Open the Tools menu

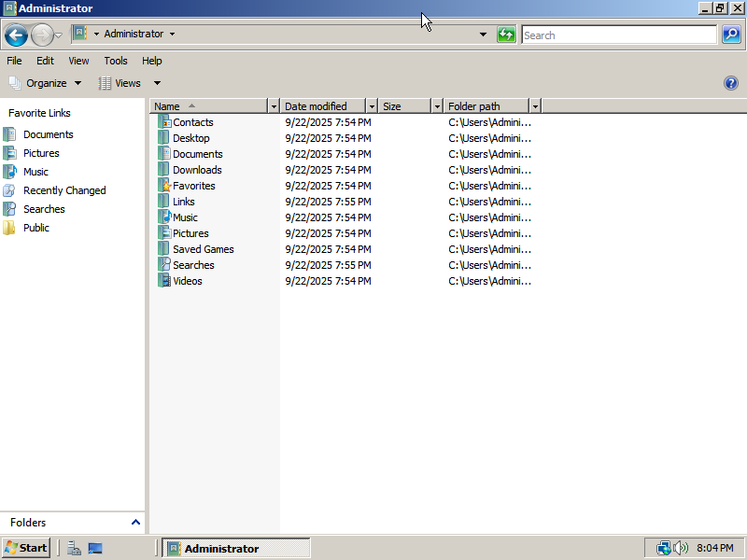pyautogui.click(x=116, y=61)
